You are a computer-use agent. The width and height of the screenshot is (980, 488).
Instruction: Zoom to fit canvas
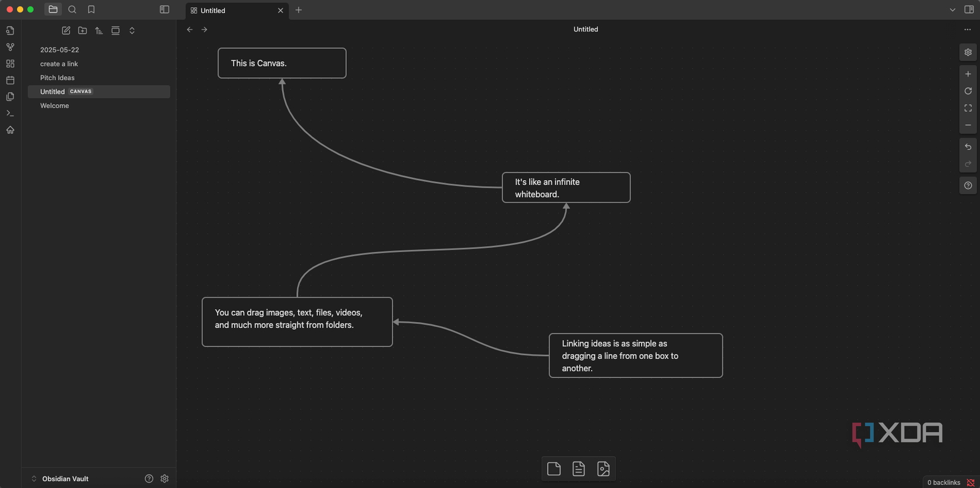point(968,108)
